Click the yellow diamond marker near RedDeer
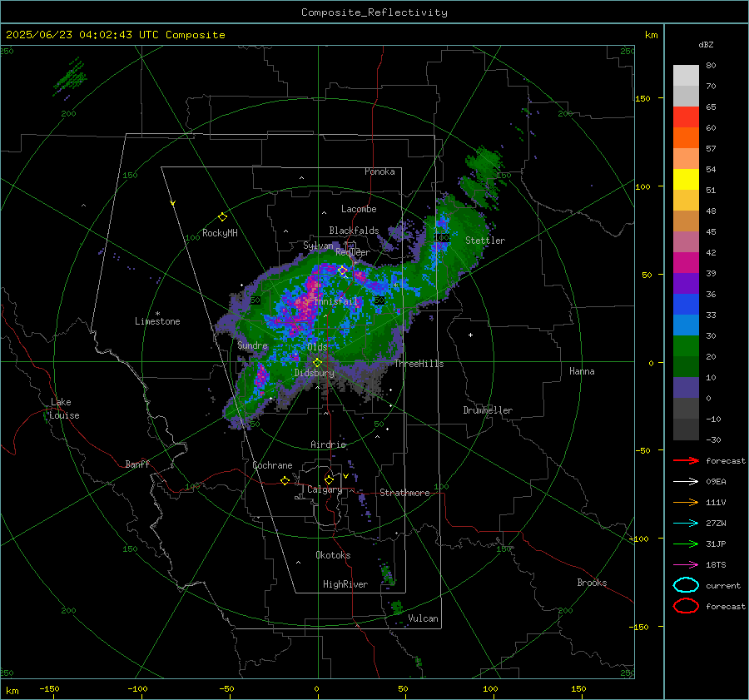749x700 pixels. point(343,271)
